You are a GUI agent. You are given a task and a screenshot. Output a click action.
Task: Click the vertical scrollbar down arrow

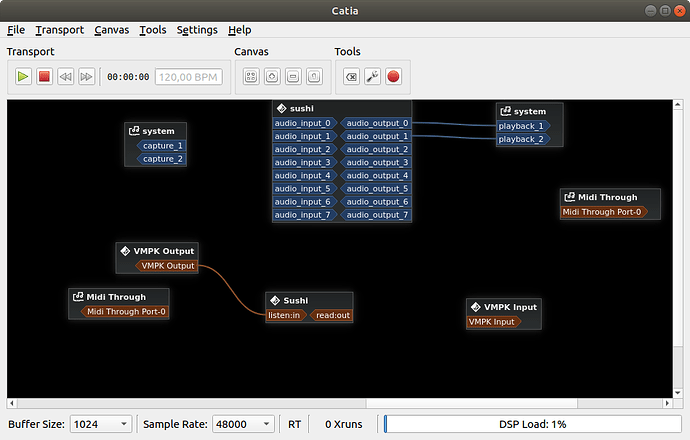tap(678, 393)
